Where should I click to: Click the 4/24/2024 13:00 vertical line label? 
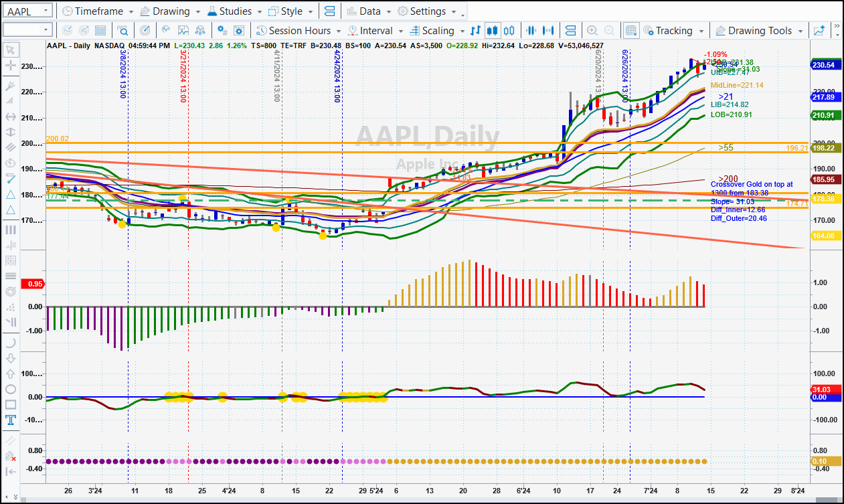pos(337,76)
